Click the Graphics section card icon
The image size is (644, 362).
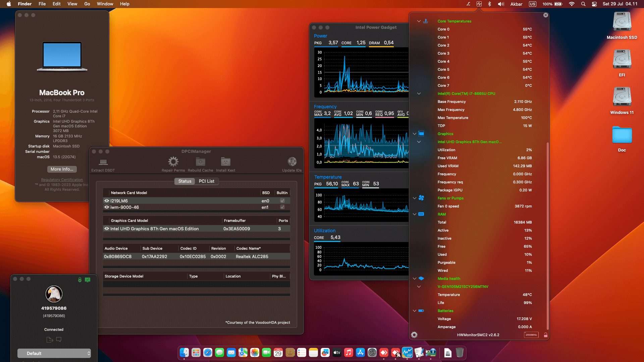421,134
